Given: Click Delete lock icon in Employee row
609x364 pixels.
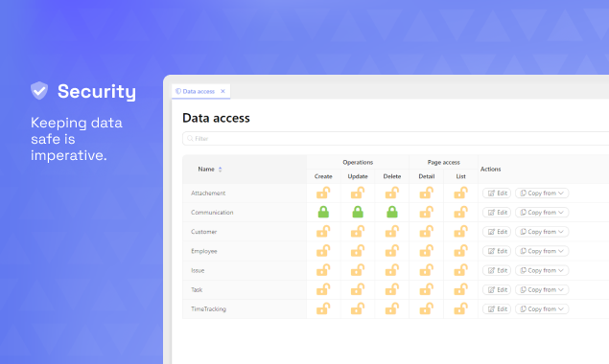Looking at the screenshot, I should [392, 251].
